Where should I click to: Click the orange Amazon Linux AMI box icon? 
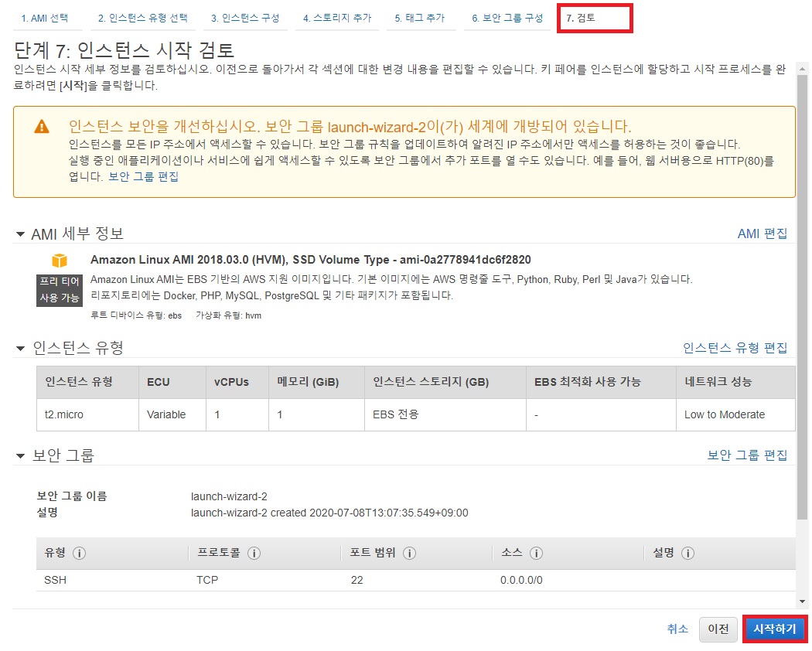[60, 261]
